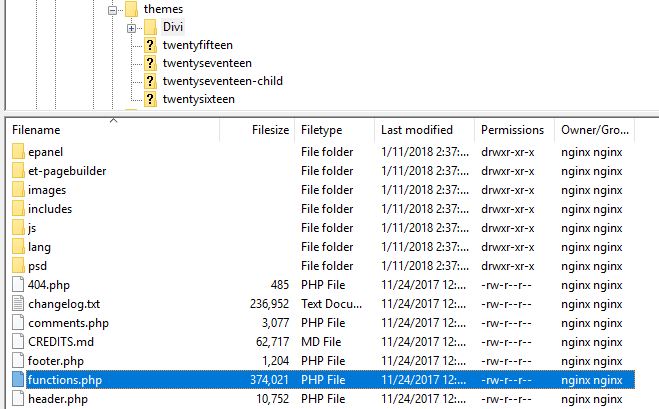Select the includes folder in file list

pos(50,209)
